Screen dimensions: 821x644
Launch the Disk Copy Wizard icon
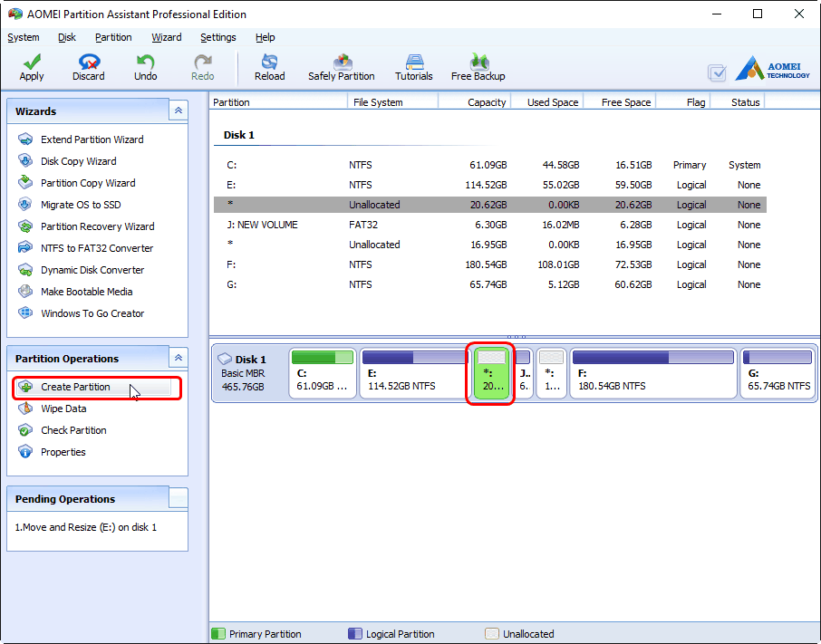pos(25,160)
